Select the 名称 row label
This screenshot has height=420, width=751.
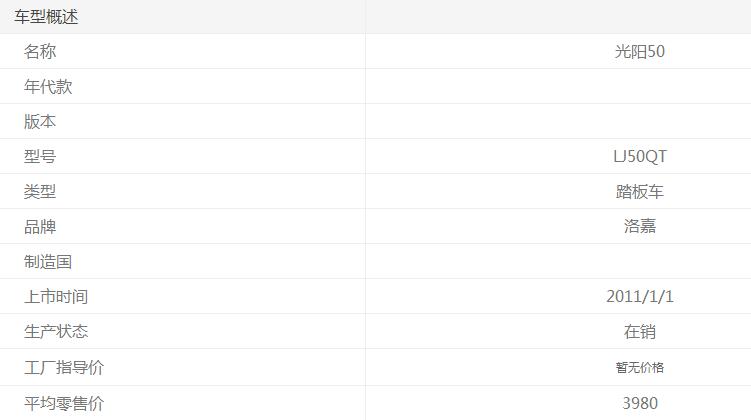[40, 52]
